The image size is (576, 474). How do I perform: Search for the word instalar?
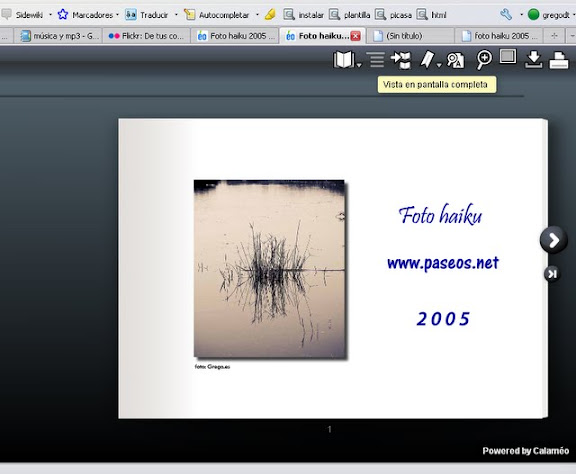click(x=303, y=15)
